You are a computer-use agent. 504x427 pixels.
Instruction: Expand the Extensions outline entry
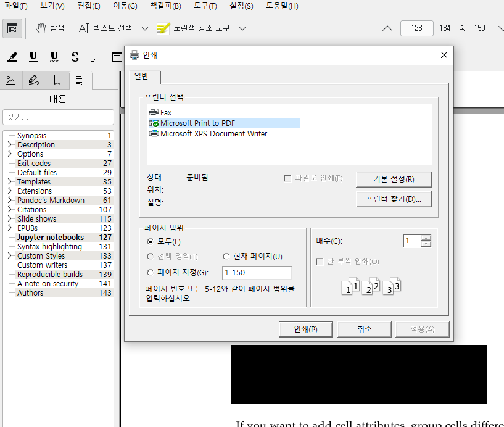click(x=10, y=191)
